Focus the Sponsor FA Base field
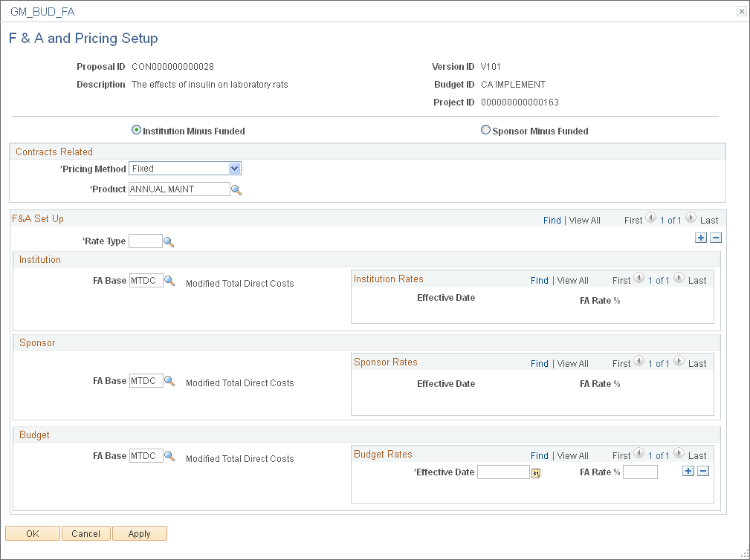The image size is (750, 560). (146, 381)
